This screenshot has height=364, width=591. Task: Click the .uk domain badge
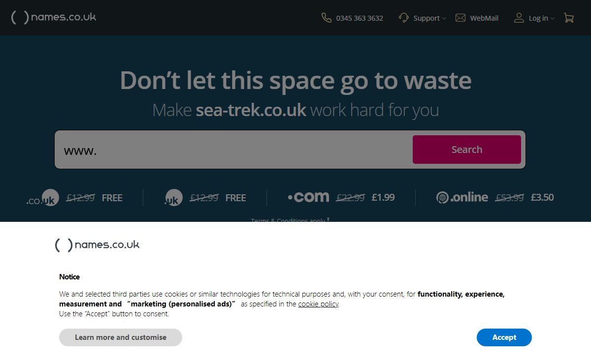click(x=173, y=198)
